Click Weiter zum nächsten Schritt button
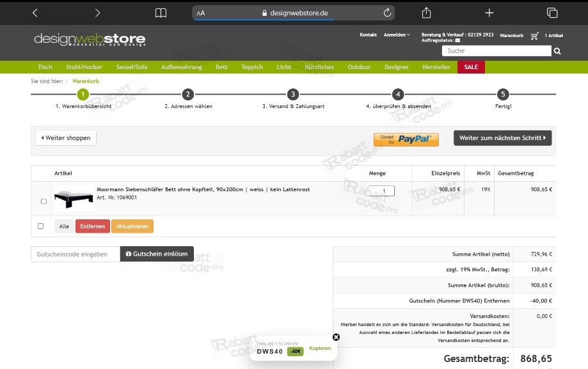This screenshot has width=588, height=369. click(x=502, y=138)
